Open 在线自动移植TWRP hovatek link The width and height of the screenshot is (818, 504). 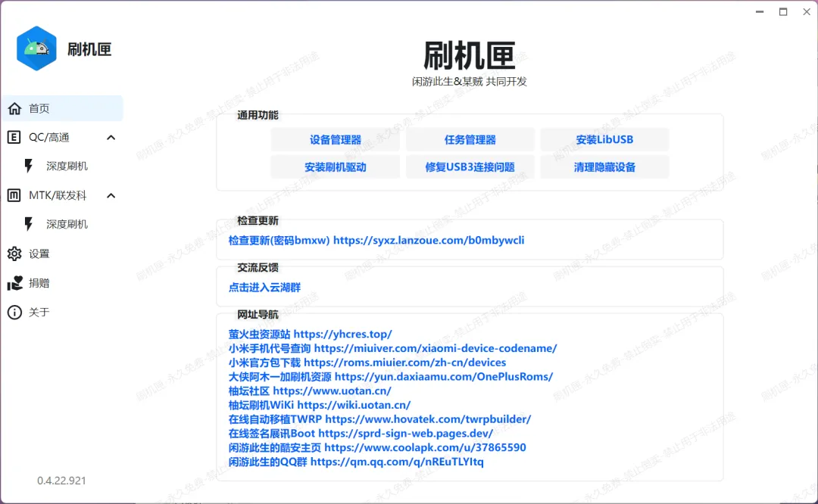[379, 419]
